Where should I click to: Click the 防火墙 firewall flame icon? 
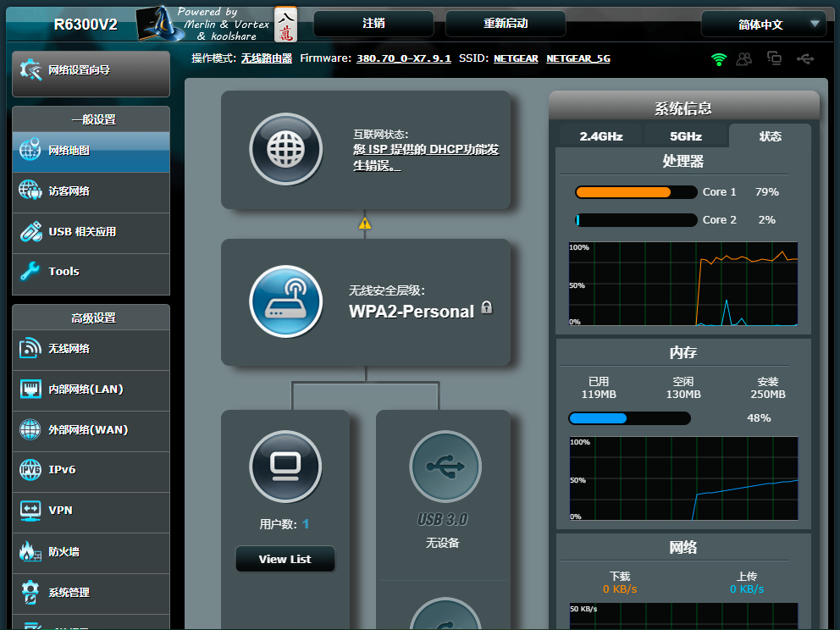(x=30, y=551)
